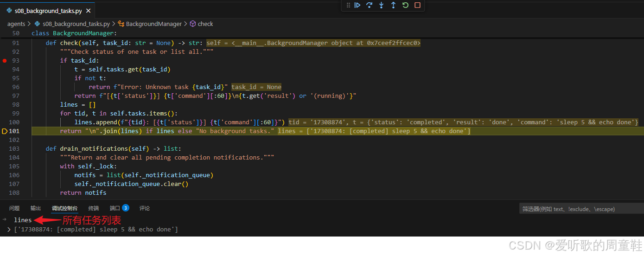The image size is (644, 256).
Task: Click 'lines.append' on line 100
Action: point(96,122)
